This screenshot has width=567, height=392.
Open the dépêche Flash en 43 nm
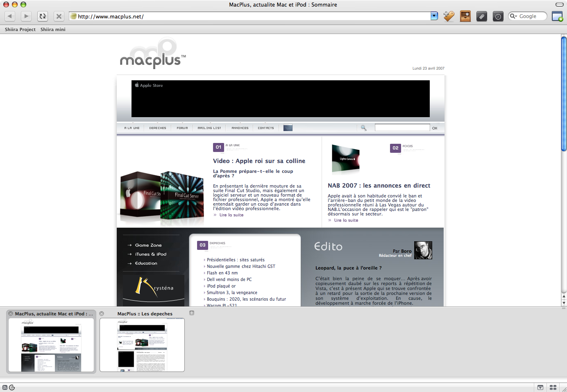tap(222, 273)
